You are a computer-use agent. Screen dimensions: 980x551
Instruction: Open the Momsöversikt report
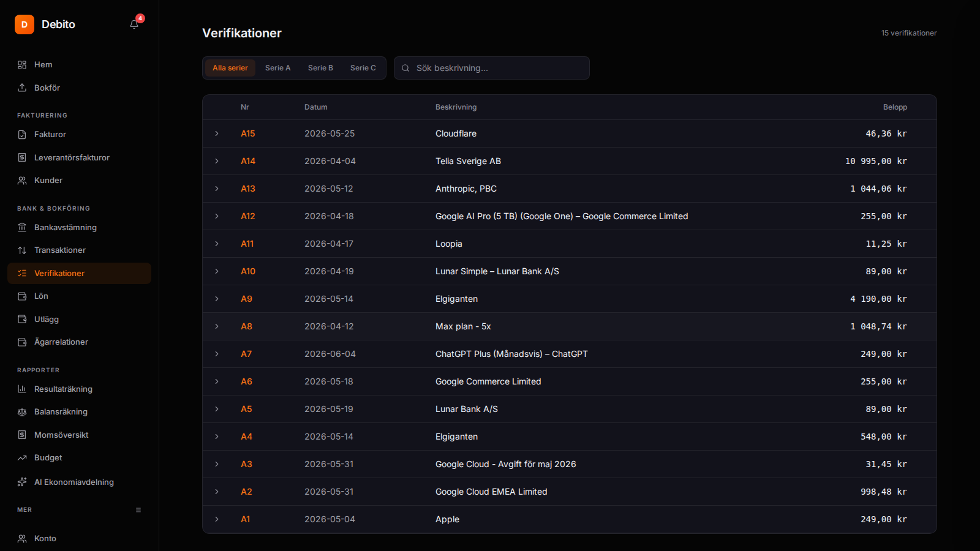point(79,435)
